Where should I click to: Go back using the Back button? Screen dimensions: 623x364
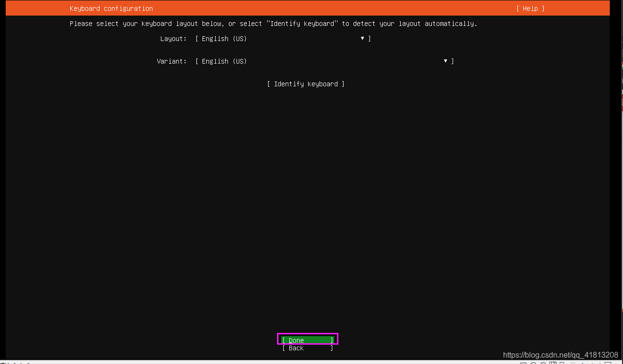pyautogui.click(x=308, y=348)
